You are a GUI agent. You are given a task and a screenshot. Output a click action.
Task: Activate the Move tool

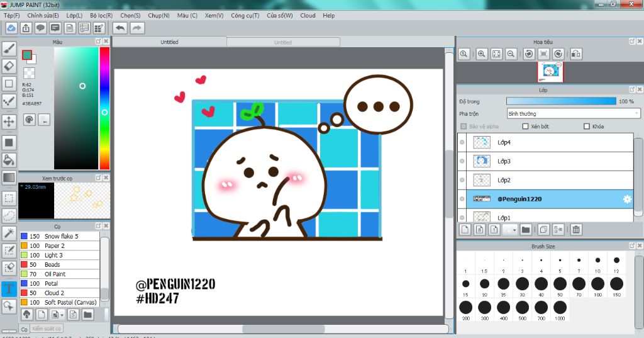pos(9,121)
